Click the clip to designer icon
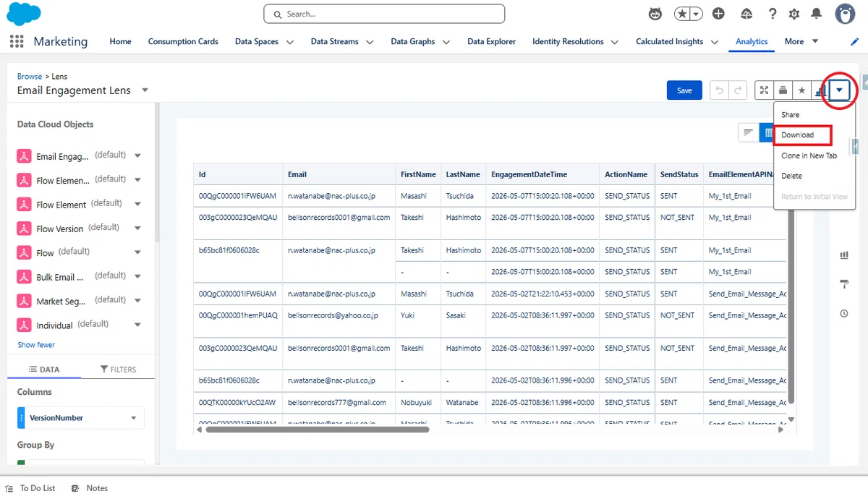Image resolution: width=868 pixels, height=499 pixels. [x=783, y=90]
